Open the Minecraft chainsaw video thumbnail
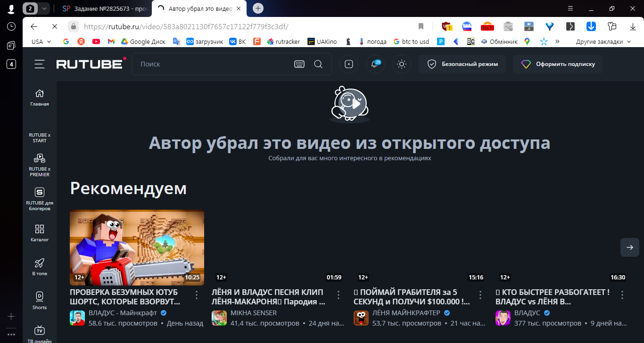Image resolution: width=644 pixels, height=343 pixels. pos(137,247)
